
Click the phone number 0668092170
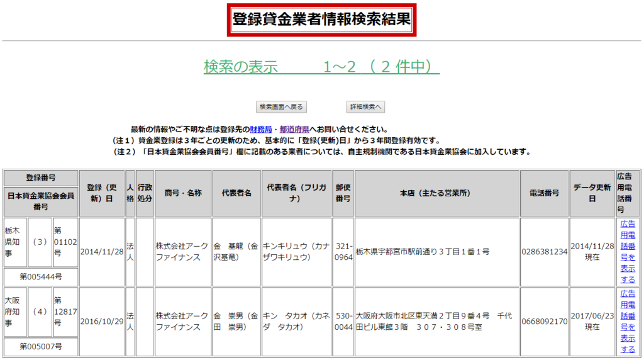click(544, 322)
